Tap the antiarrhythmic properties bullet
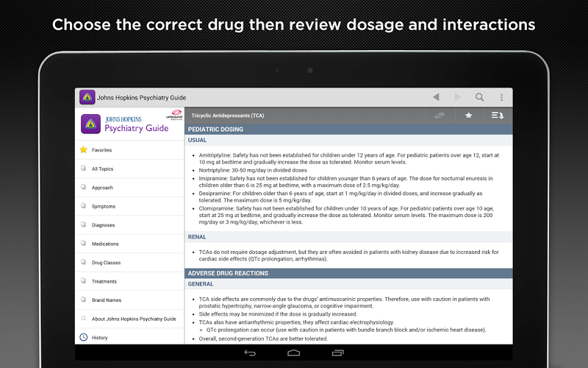This screenshot has width=588, height=368. 296,322
